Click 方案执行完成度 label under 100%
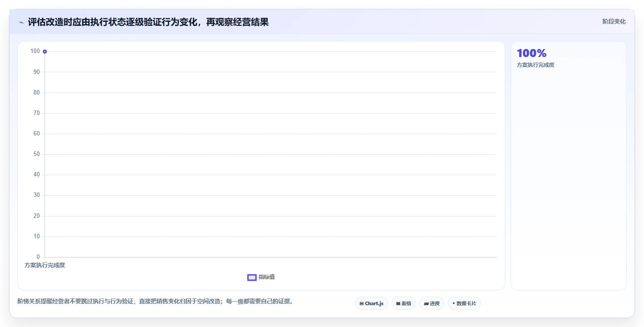 coord(535,65)
